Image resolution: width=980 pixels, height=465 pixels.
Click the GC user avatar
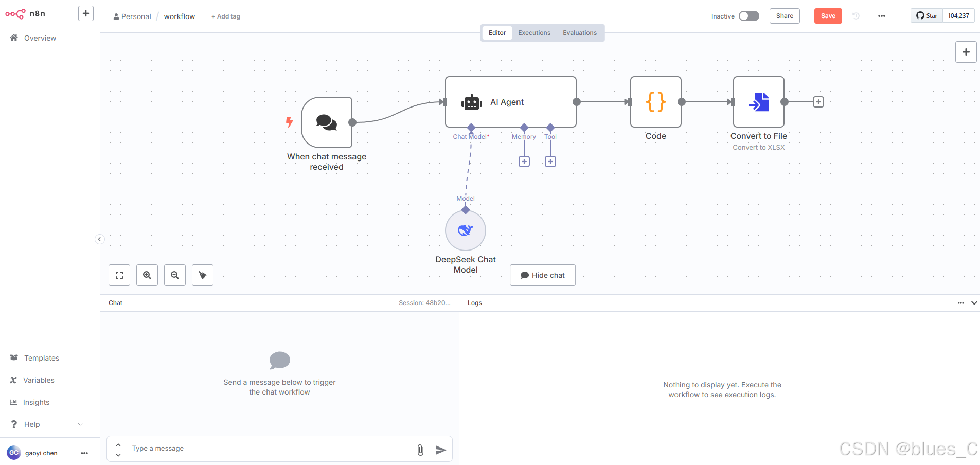point(14,453)
